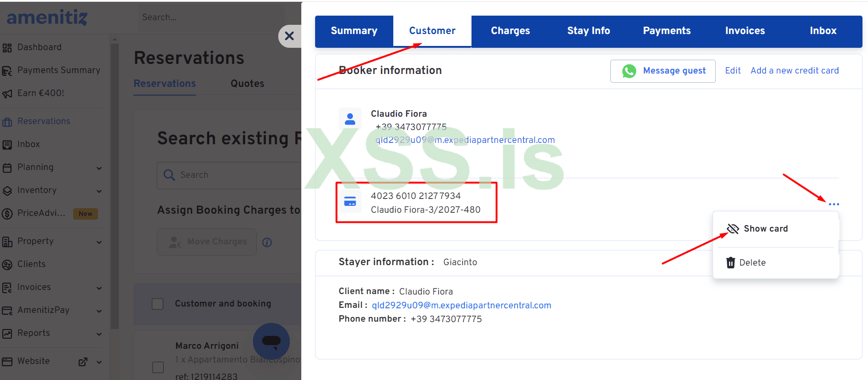The width and height of the screenshot is (868, 380).
Task: Click the info icon beside Move Charges
Action: point(267,242)
